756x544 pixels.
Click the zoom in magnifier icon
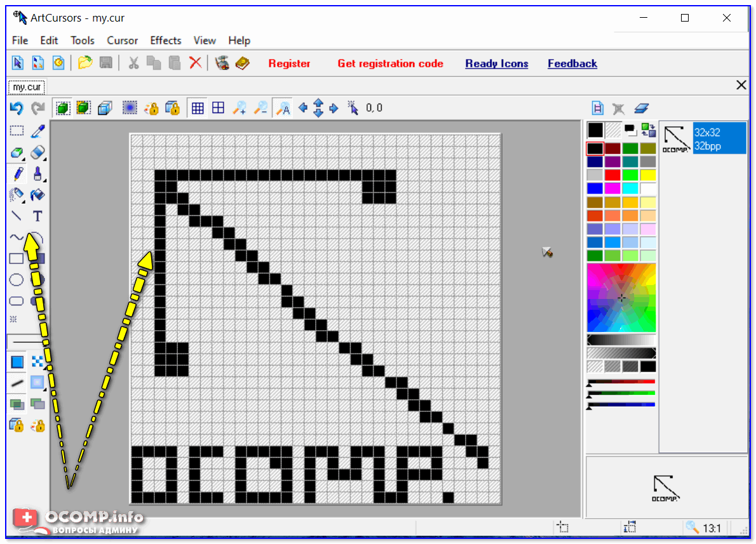(239, 108)
